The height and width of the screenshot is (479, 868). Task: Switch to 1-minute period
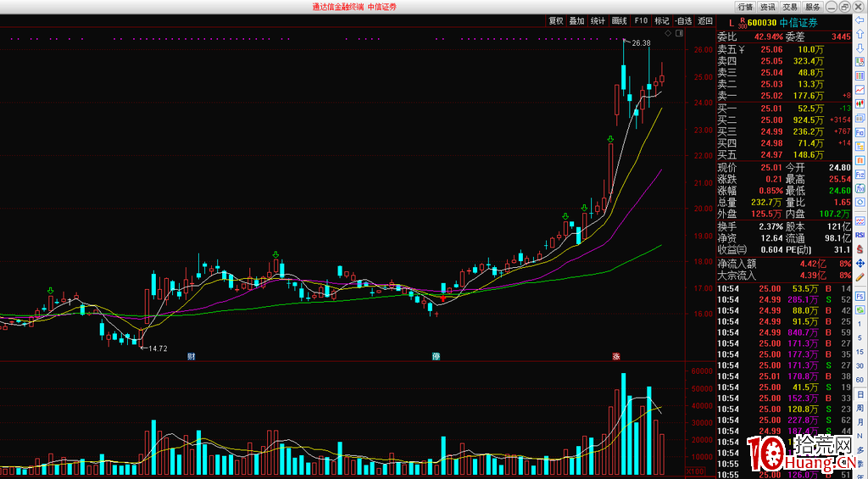[860, 324]
